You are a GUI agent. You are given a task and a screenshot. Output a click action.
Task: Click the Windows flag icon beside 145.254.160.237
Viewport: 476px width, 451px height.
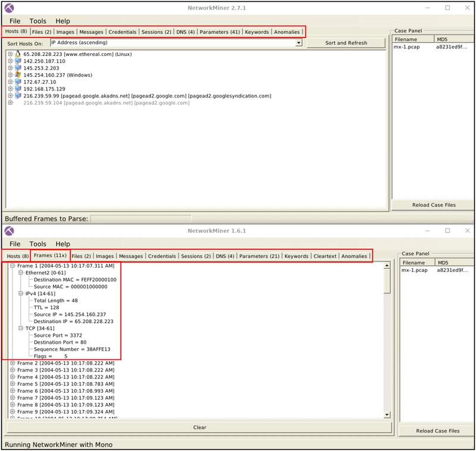(x=18, y=74)
